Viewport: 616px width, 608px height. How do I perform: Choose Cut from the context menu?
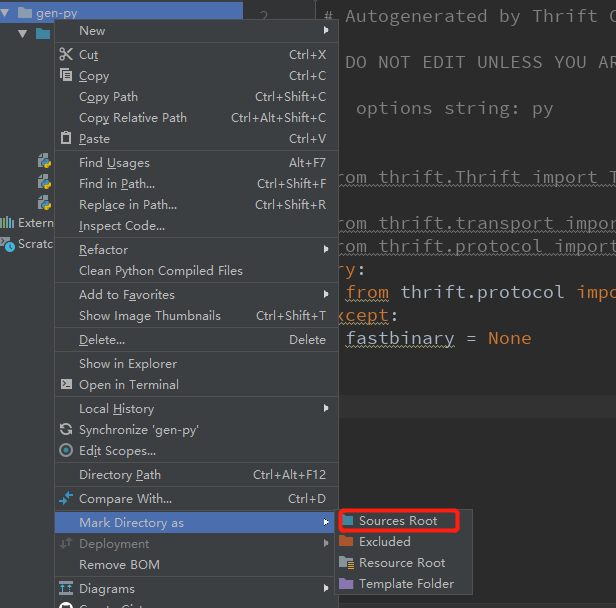point(196,55)
